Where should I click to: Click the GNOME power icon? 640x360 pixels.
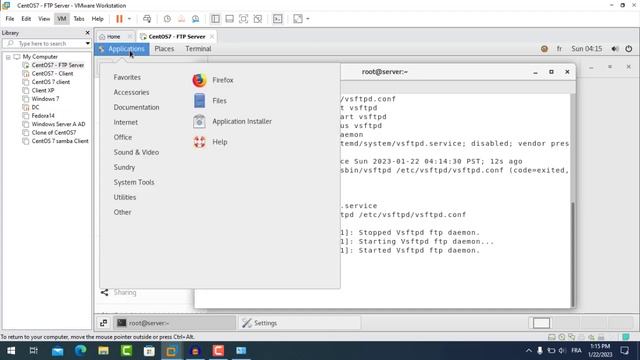pyautogui.click(x=629, y=49)
